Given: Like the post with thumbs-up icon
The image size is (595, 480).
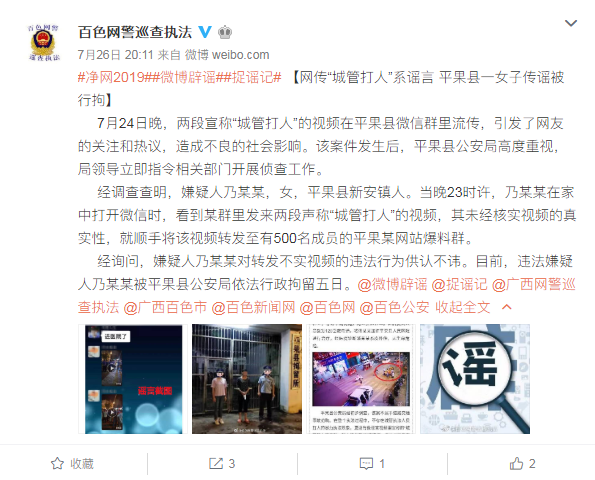Looking at the screenshot, I should click(x=516, y=463).
